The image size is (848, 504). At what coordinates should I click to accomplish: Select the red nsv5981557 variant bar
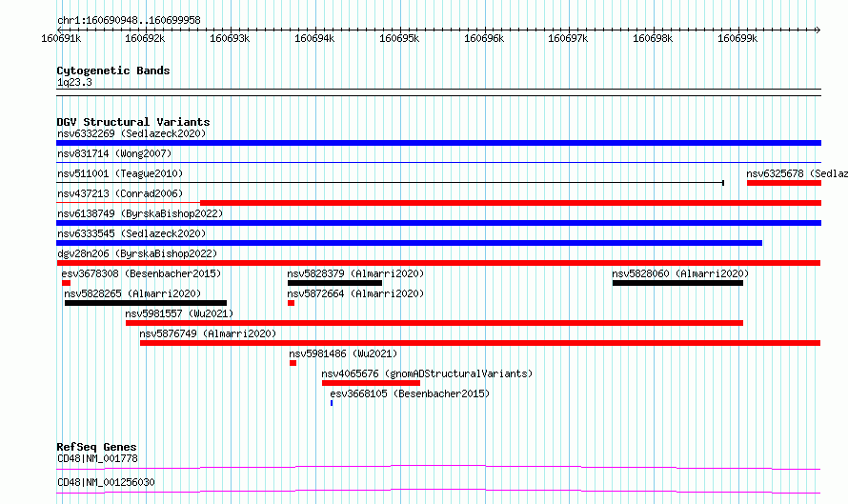tap(434, 323)
